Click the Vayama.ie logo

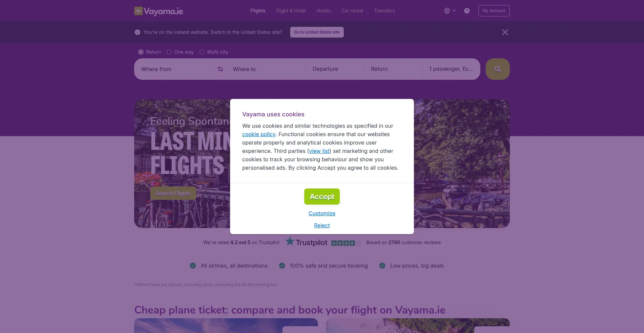(x=159, y=11)
